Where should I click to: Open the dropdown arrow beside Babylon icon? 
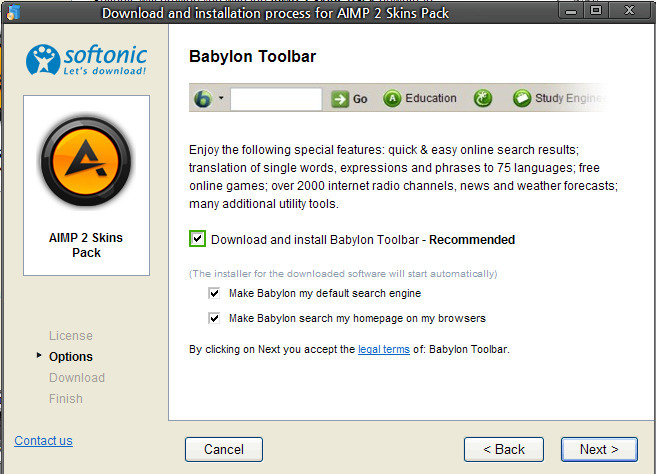tap(221, 98)
